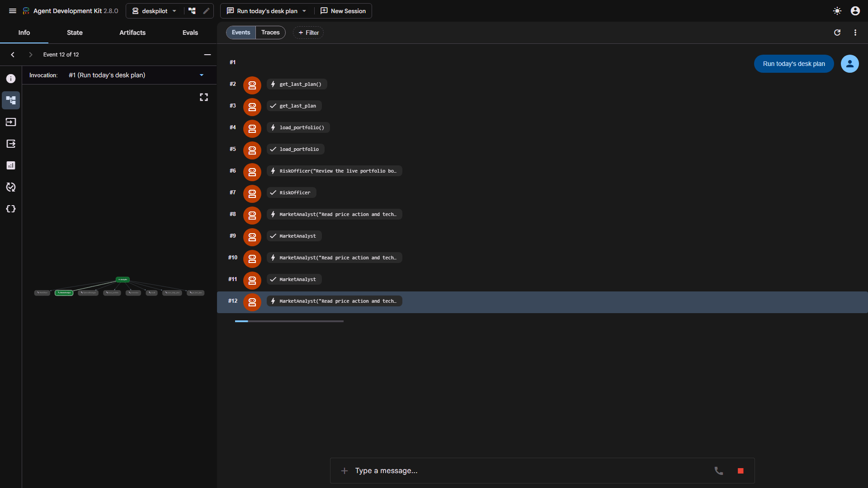This screenshot has width=868, height=488.
Task: Click the pencil edit agent icon
Action: (x=206, y=11)
